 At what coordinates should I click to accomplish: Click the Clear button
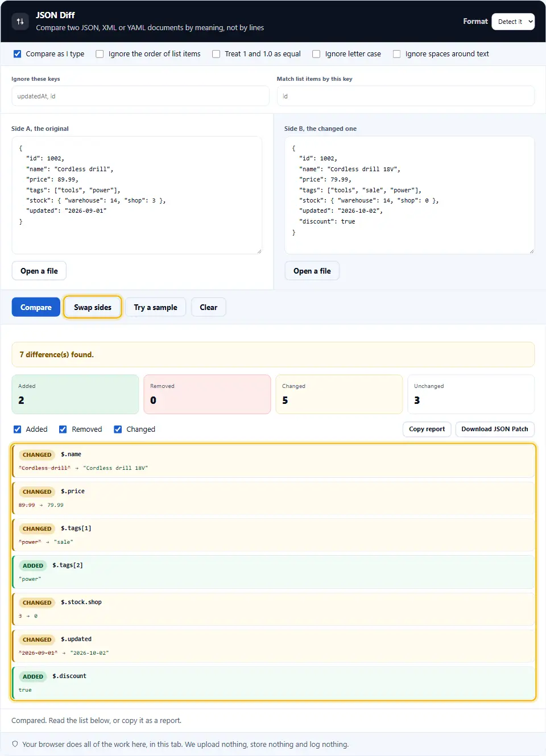[x=208, y=307]
